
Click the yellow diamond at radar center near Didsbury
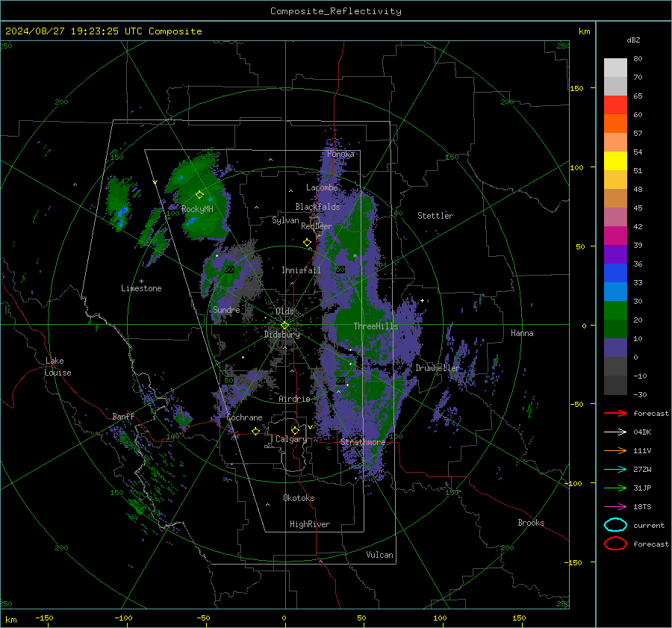click(284, 326)
